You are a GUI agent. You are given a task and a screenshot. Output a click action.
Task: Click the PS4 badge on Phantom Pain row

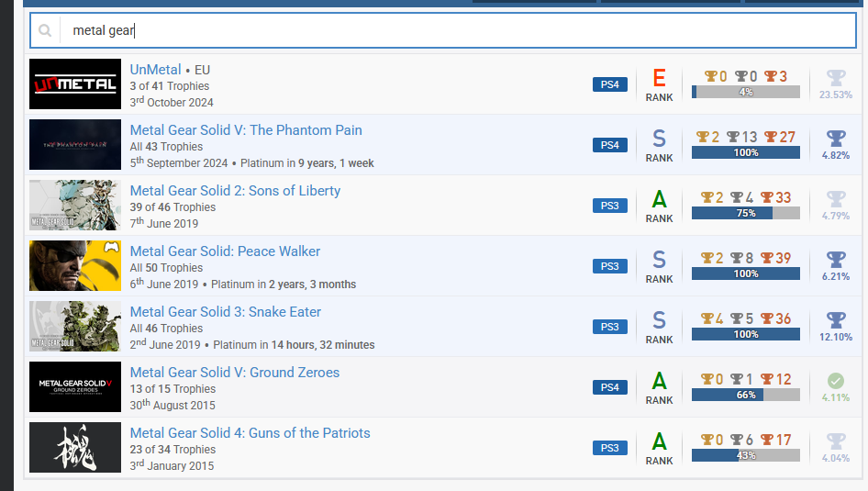(610, 145)
